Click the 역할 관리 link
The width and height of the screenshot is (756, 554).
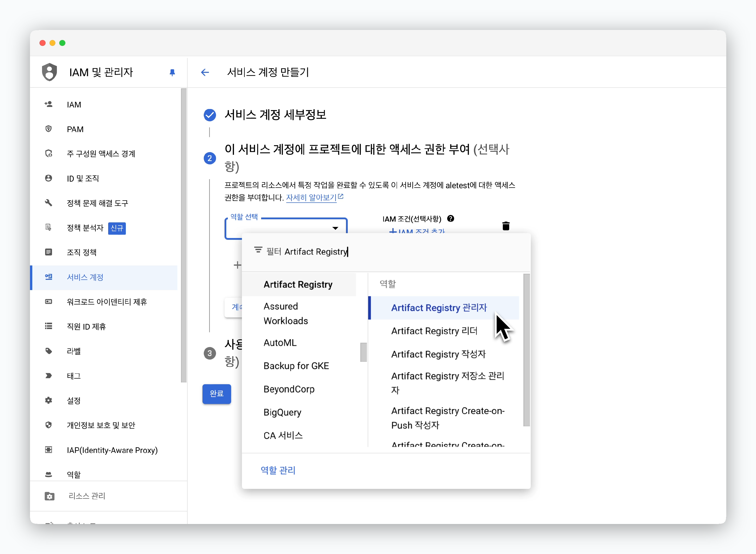pyautogui.click(x=278, y=470)
